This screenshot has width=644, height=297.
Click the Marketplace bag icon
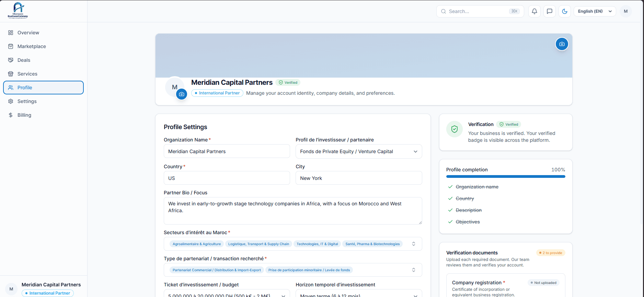(11, 46)
